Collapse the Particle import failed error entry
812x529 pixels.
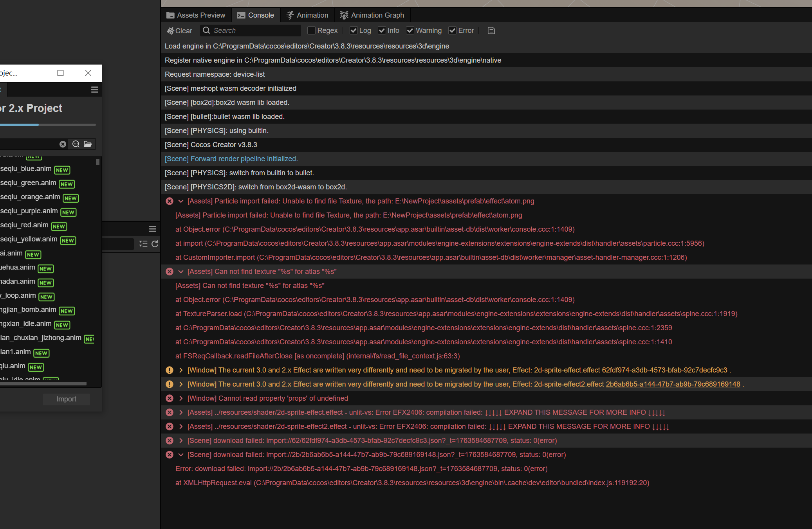(181, 201)
